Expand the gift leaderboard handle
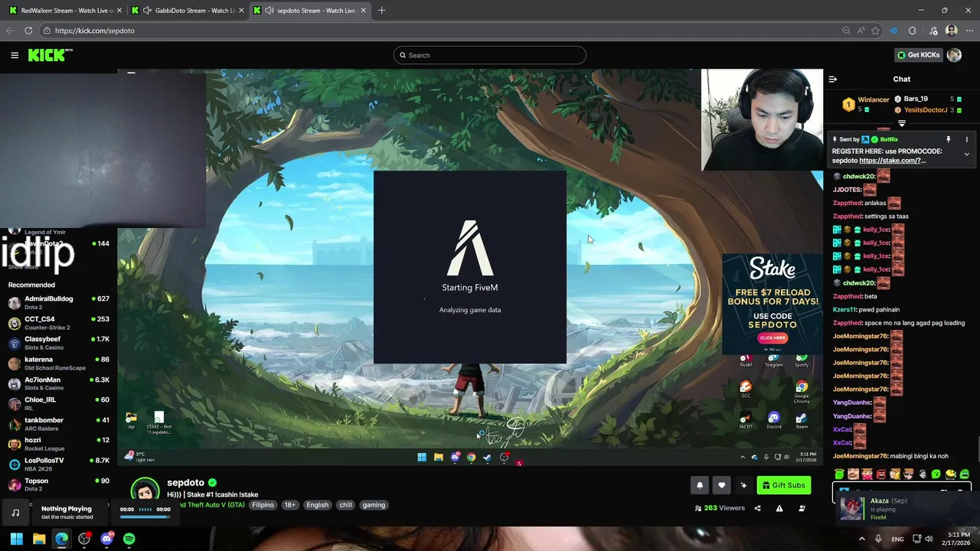This screenshot has width=980, height=551. pyautogui.click(x=902, y=123)
